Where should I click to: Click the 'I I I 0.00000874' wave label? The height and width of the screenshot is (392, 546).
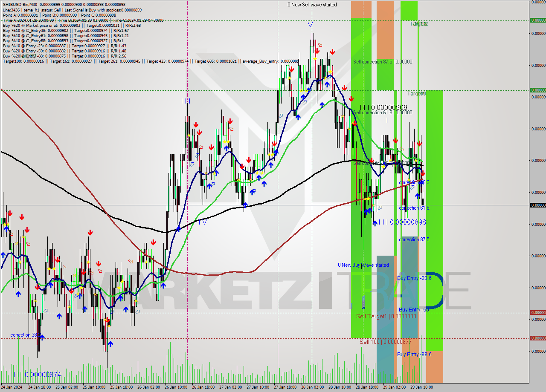tap(37, 375)
